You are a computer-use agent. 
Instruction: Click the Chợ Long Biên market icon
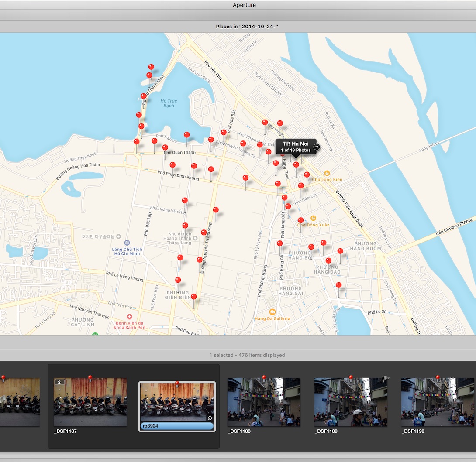(327, 173)
